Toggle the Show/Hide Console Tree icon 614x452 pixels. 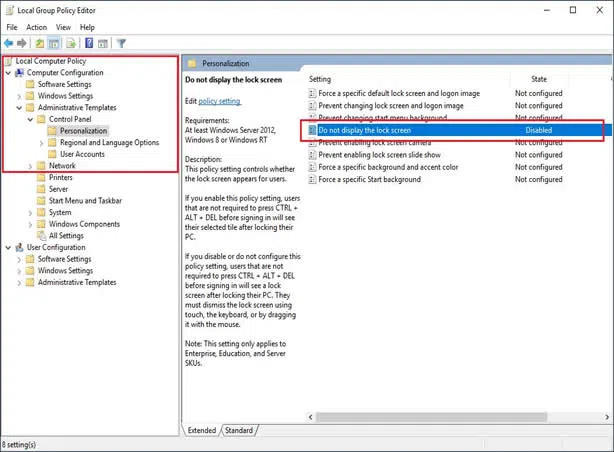[54, 44]
